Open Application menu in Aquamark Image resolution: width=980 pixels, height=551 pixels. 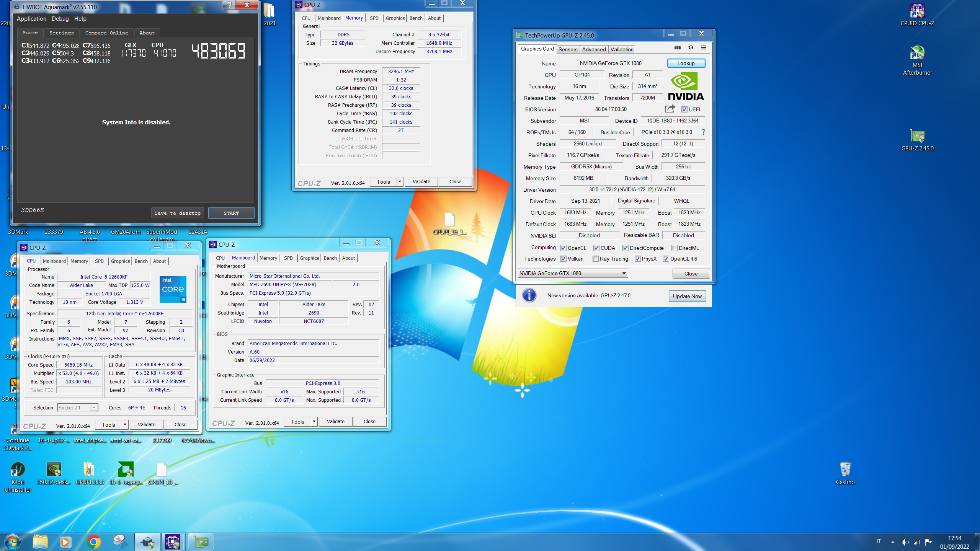[x=31, y=19]
